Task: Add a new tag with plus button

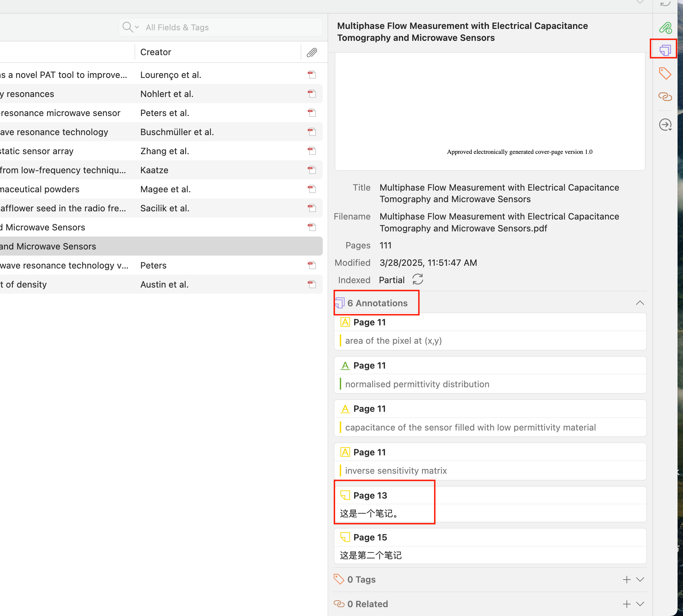Action: [x=626, y=579]
